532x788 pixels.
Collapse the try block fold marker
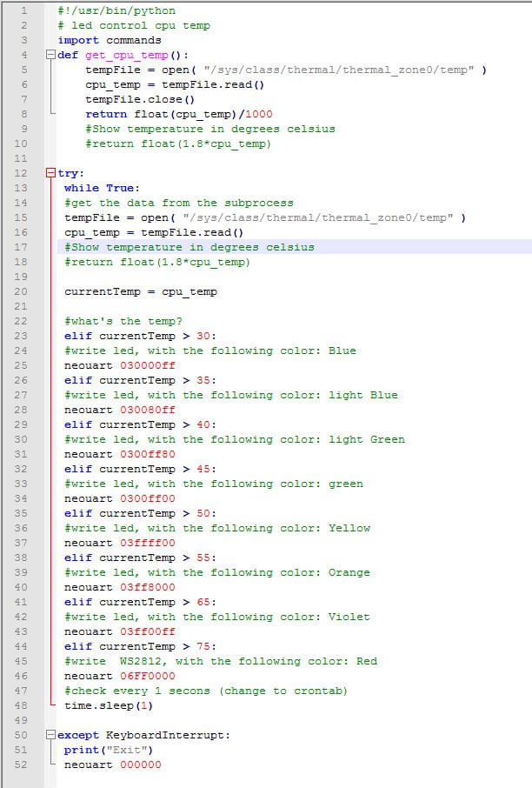pyautogui.click(x=50, y=173)
